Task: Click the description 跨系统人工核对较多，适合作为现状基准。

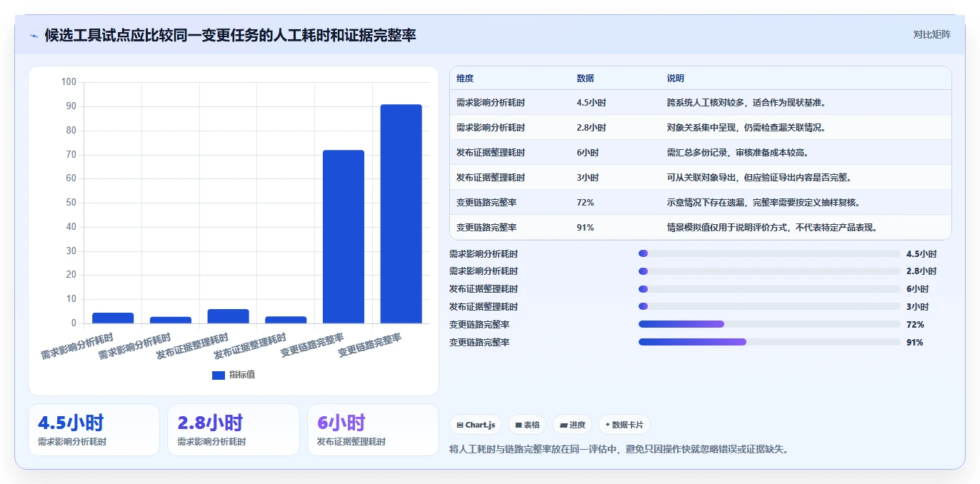Action: [746, 103]
